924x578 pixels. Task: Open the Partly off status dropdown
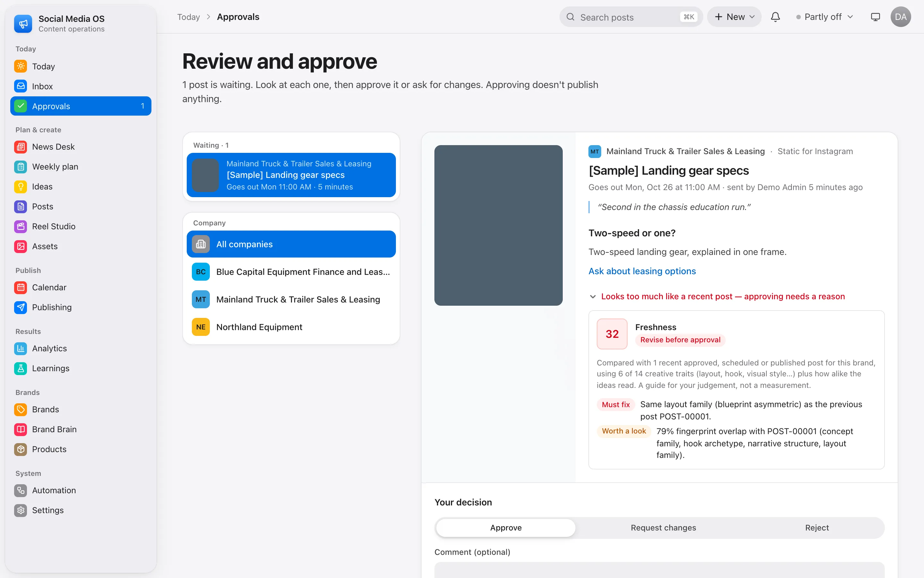click(824, 17)
